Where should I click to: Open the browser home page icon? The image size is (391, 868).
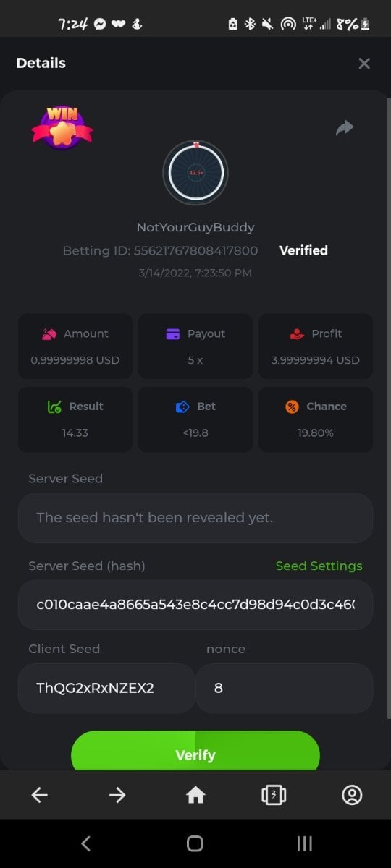point(195,795)
